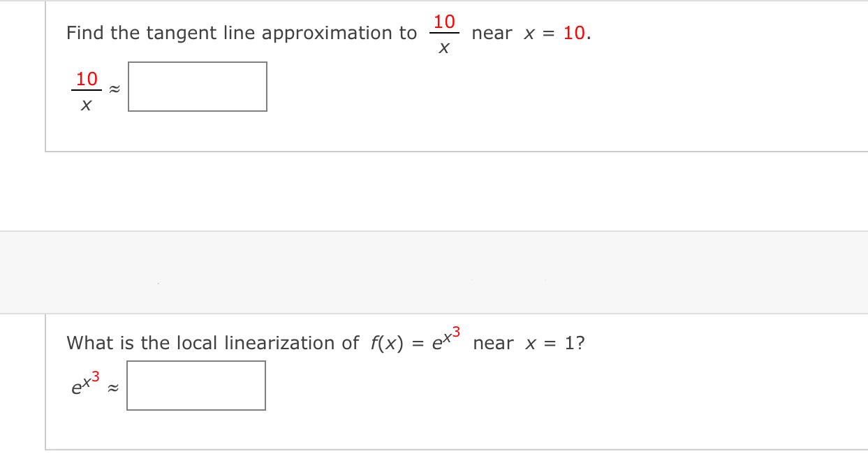Click the border of the first answer box
The height and width of the screenshot is (454, 868).
coord(197,62)
